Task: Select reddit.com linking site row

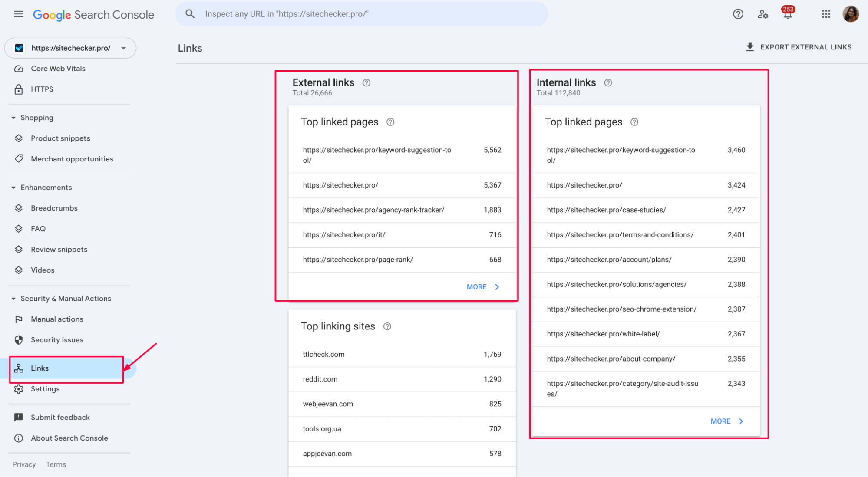Action: (402, 379)
